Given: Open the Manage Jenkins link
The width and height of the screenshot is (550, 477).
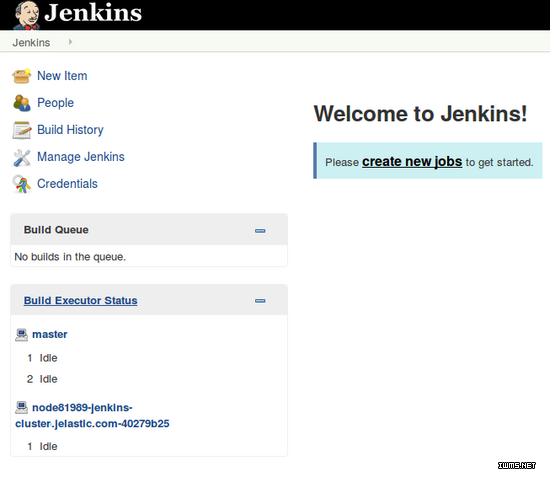Looking at the screenshot, I should tap(81, 157).
